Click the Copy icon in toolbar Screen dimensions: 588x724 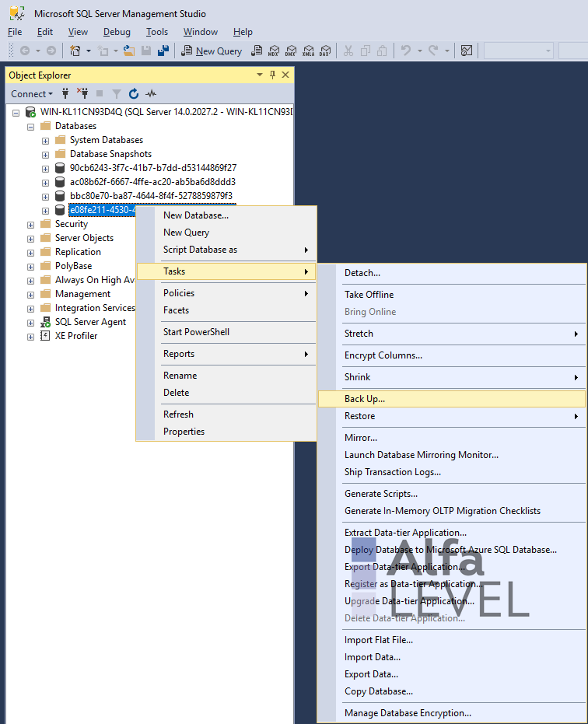point(366,51)
